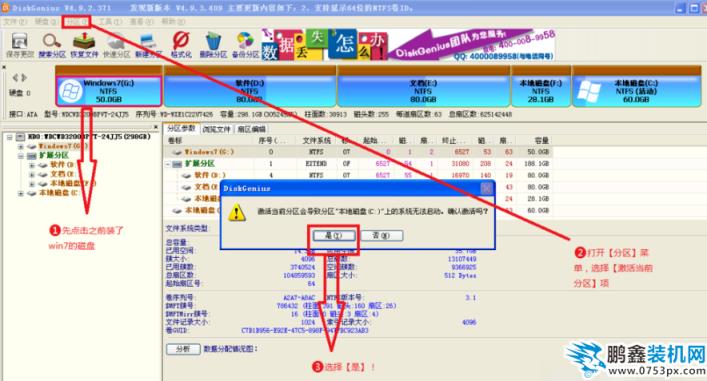Switch to the 扇区编辑 tab
707x381 pixels.
pyautogui.click(x=251, y=129)
